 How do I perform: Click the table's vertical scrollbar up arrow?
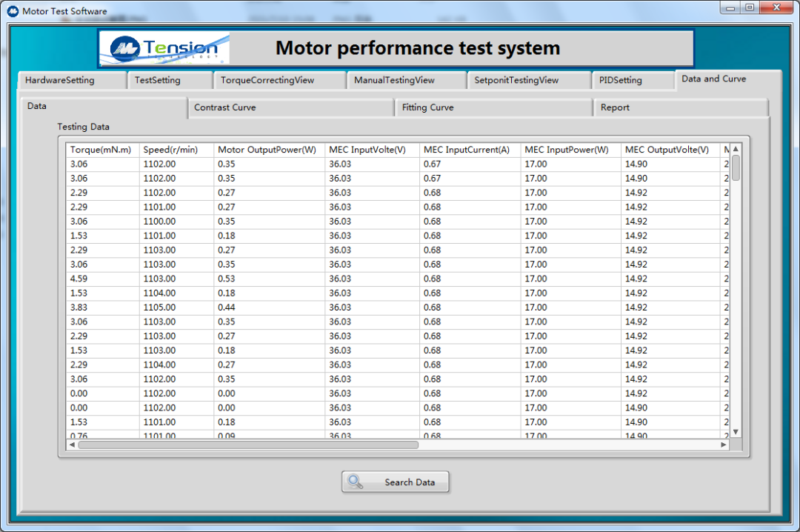pyautogui.click(x=736, y=149)
